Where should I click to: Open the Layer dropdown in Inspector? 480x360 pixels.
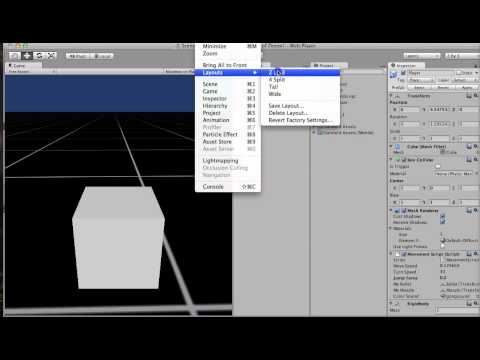(465, 80)
